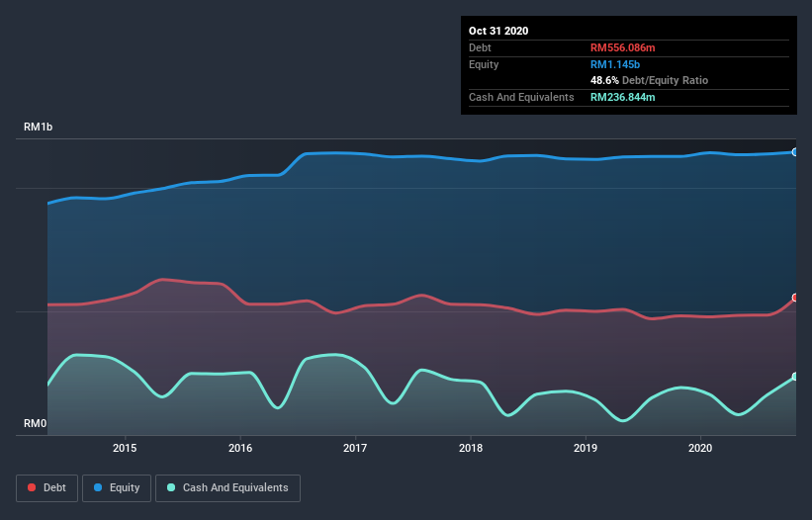The image size is (812, 520).
Task: Click the RM1b y-axis label
Action: click(x=38, y=127)
